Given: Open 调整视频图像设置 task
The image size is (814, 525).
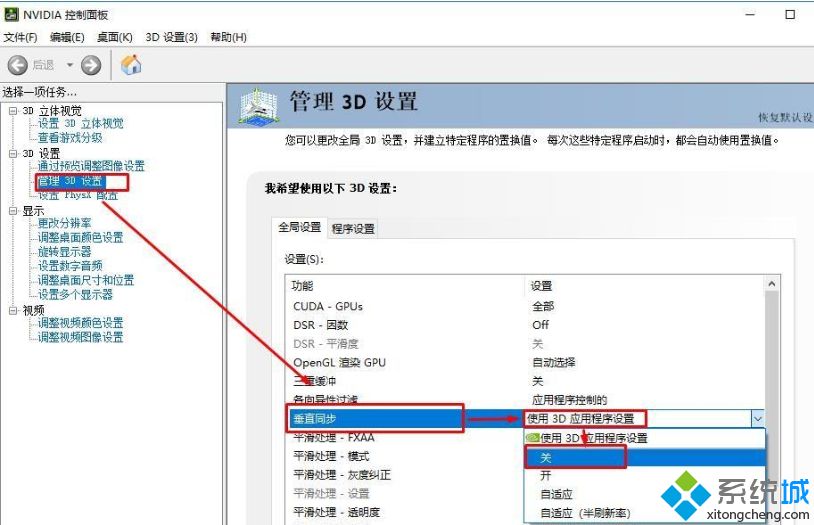Looking at the screenshot, I should tap(80, 337).
